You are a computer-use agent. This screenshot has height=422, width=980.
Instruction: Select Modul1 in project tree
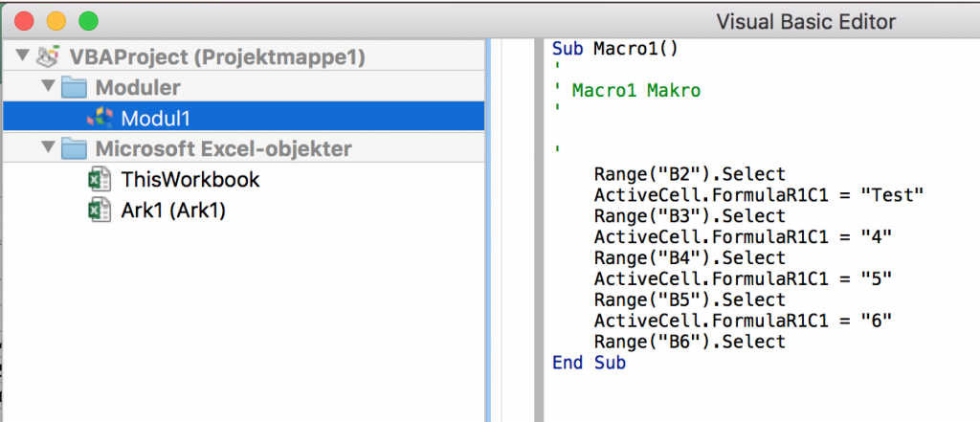pyautogui.click(x=244, y=117)
